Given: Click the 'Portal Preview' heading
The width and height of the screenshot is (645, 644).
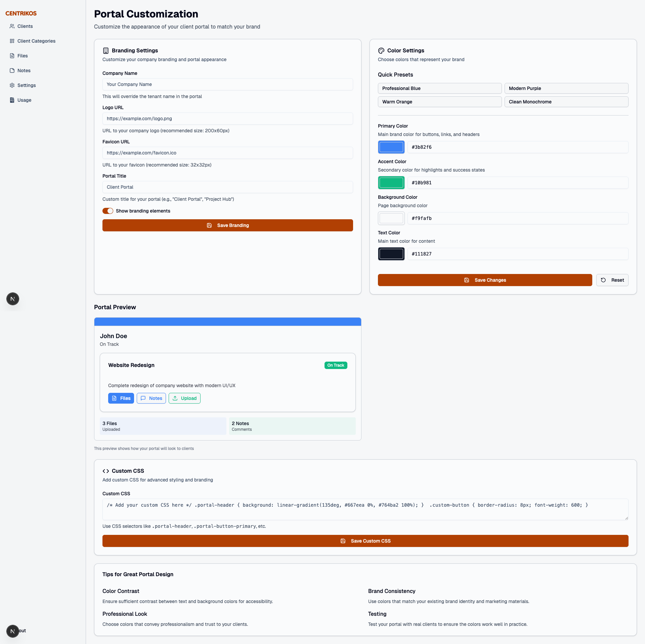Looking at the screenshot, I should (x=115, y=307).
